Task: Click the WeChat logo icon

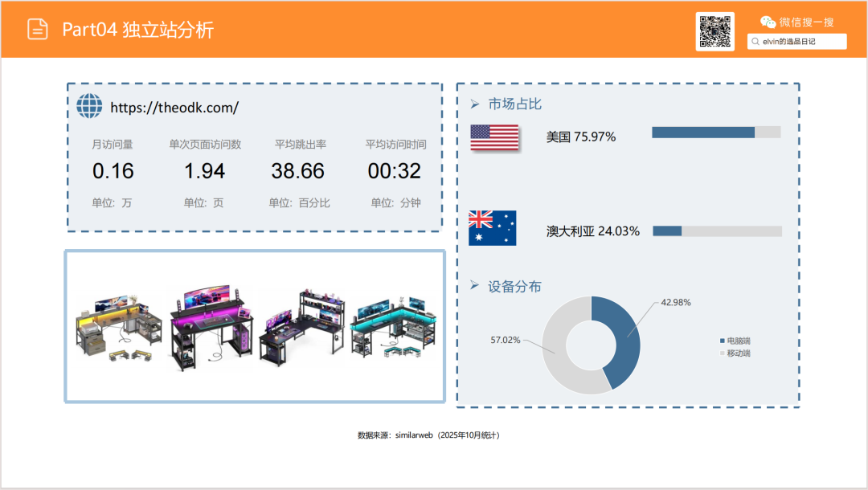Action: pyautogui.click(x=768, y=22)
